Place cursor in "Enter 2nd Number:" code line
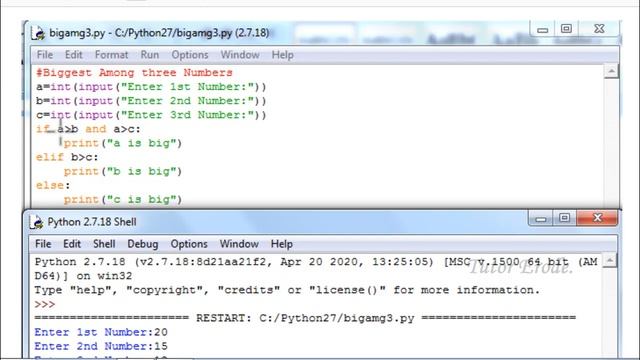The image size is (640, 360). tap(151, 101)
